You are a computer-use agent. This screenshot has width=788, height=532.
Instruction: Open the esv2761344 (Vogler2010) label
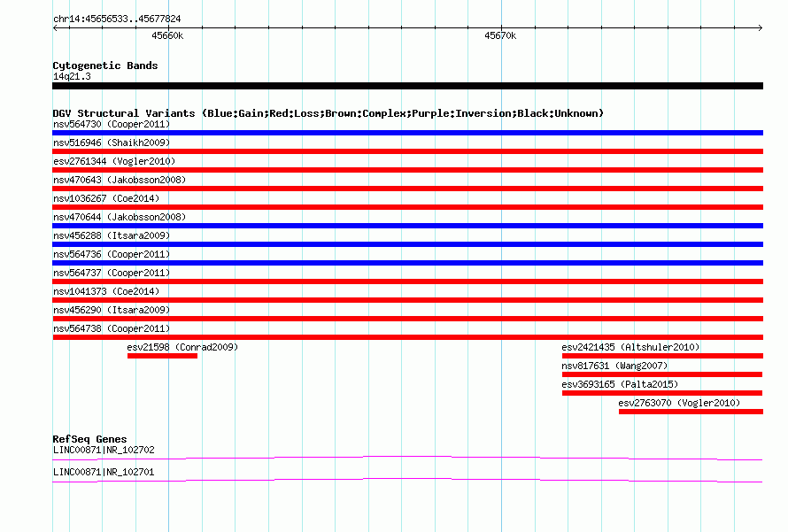tap(114, 161)
